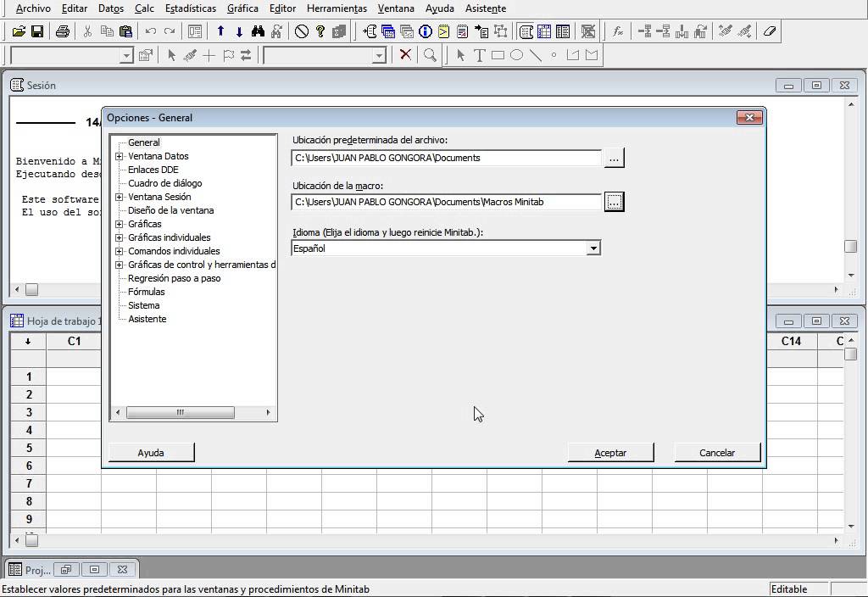Image resolution: width=868 pixels, height=597 pixels.
Task: Click the blue Next Command down arrow
Action: (239, 31)
